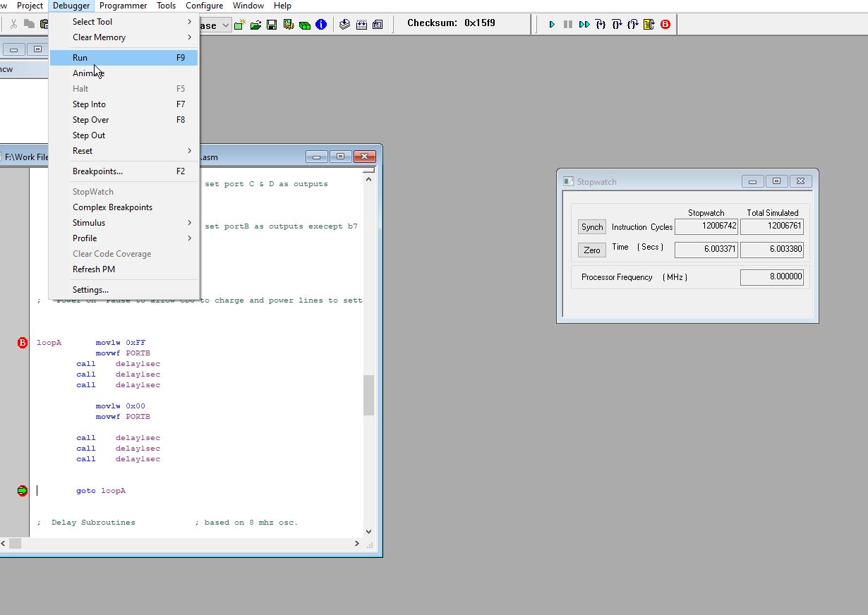Click the green package icon in toolbar
The image size is (868, 615).
pyautogui.click(x=305, y=25)
